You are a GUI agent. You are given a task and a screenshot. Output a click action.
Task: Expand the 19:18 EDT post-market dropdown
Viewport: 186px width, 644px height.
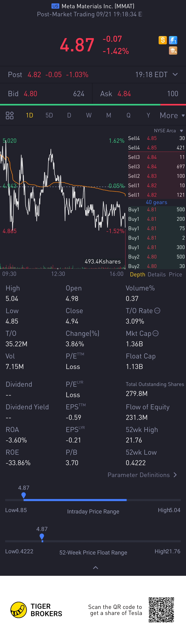pos(175,75)
